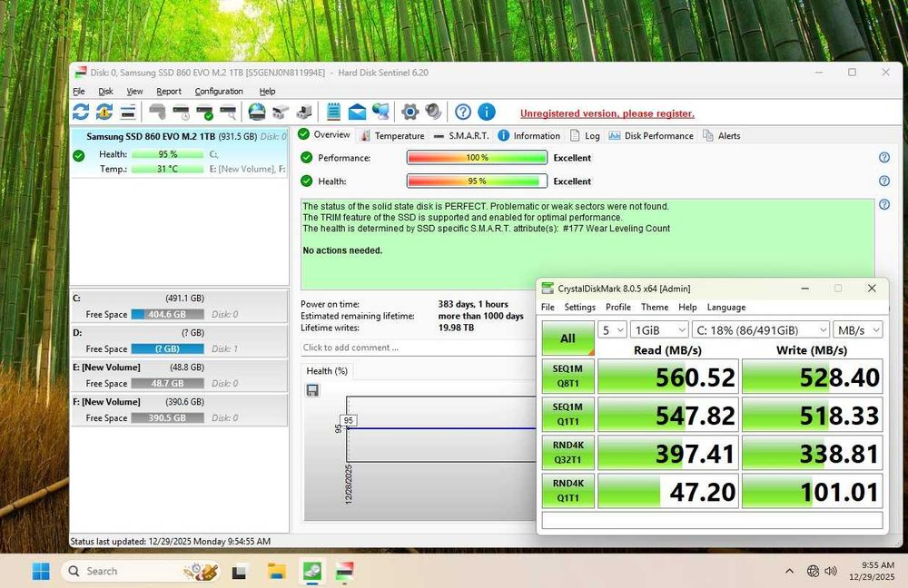The width and height of the screenshot is (908, 588).
Task: Open the View menu
Action: pyautogui.click(x=134, y=92)
